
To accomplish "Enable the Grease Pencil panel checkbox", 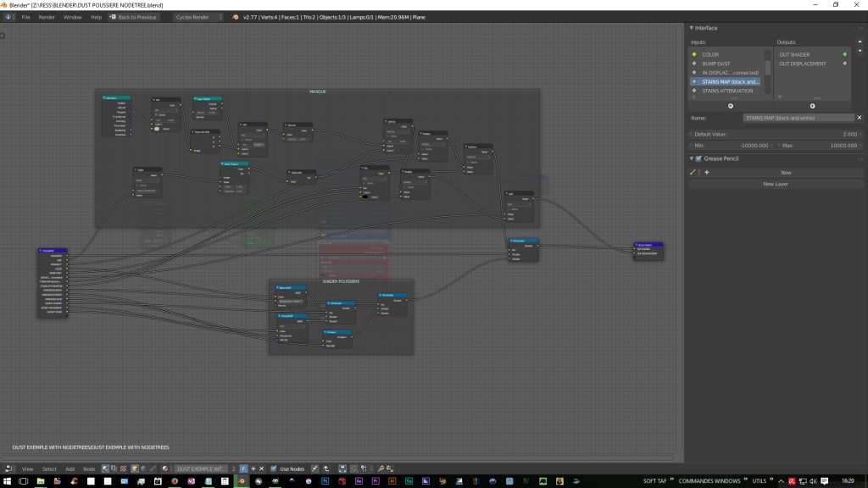I will point(698,158).
